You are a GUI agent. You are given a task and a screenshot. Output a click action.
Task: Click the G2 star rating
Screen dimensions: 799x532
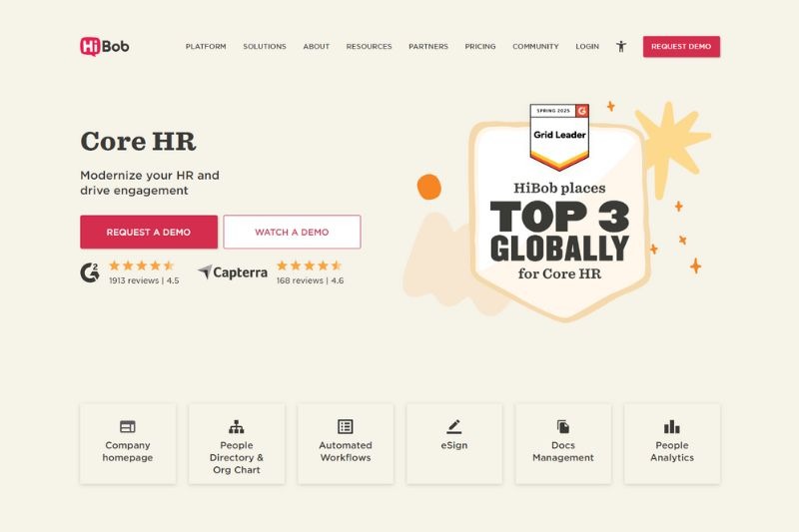[142, 266]
